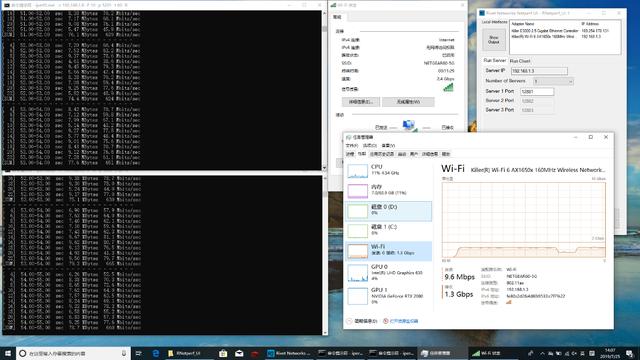Viewport: 640px width, 360px height.
Task: Switch to the 启动 tab in Task Manager
Action: pyautogui.click(x=402, y=154)
